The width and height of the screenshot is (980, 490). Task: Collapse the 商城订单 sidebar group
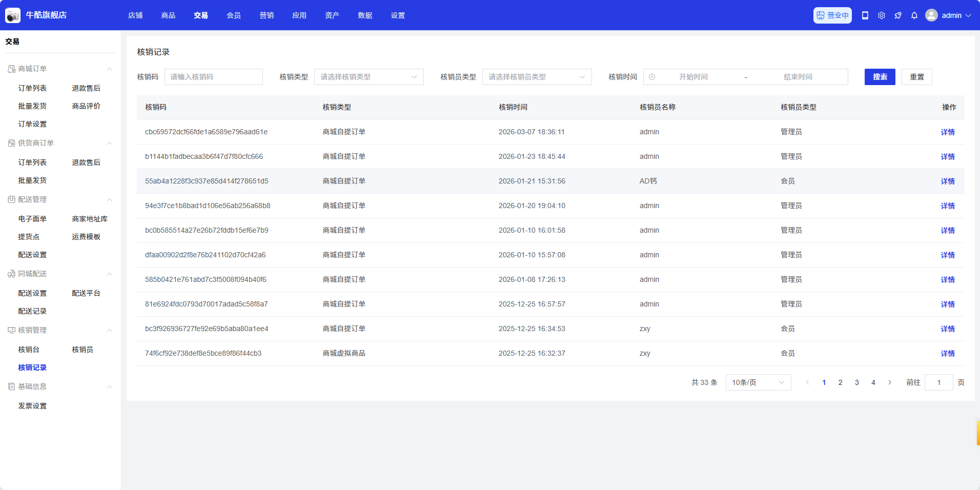coord(109,69)
